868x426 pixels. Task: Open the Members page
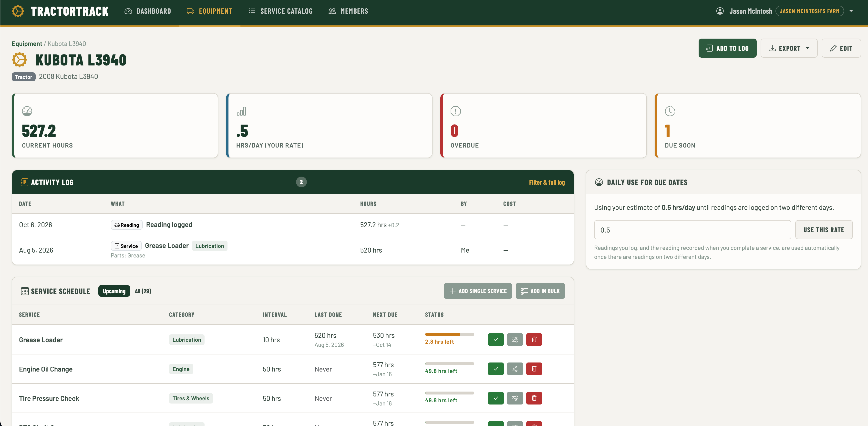[x=348, y=11]
